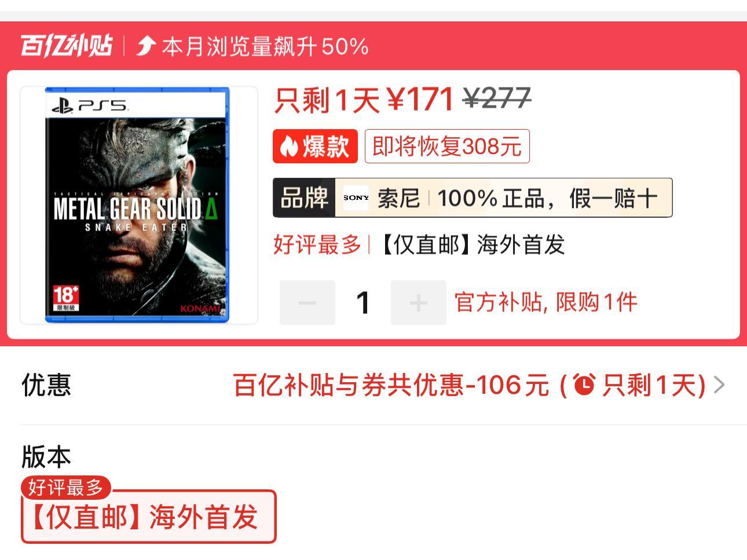
Task: Click the 即将恢复308元 price tag
Action: [447, 147]
